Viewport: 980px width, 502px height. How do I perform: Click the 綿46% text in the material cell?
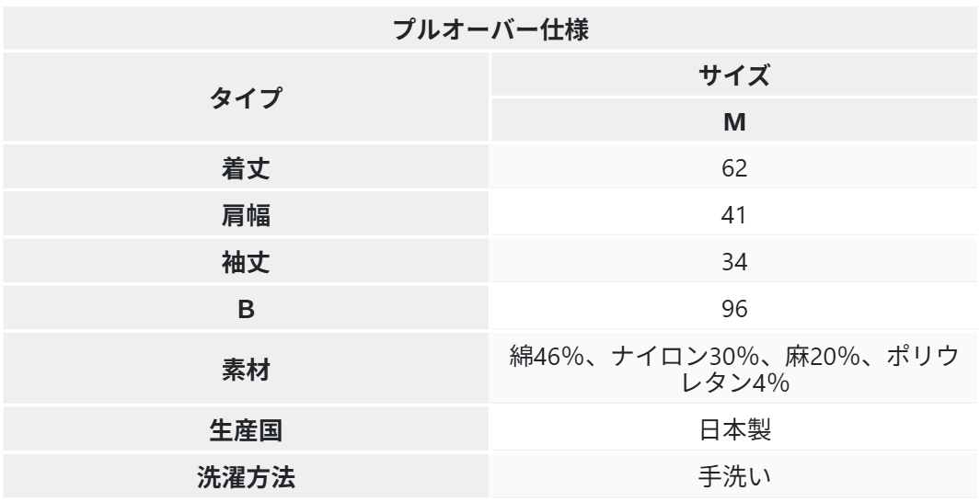click(x=546, y=358)
